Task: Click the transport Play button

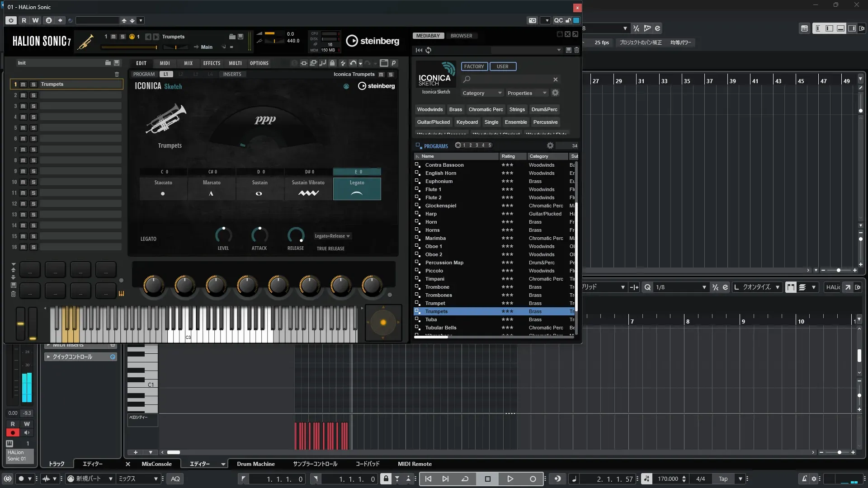Action: coord(510,479)
